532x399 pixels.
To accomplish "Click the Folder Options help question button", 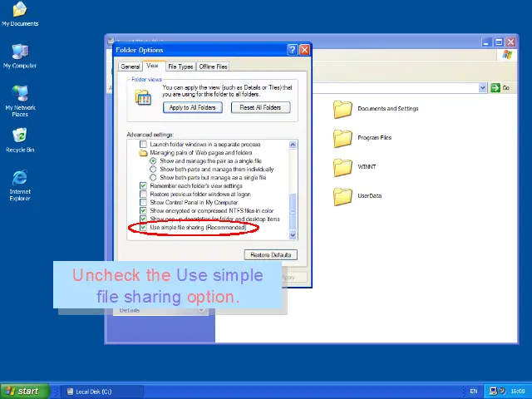I will tap(292, 50).
